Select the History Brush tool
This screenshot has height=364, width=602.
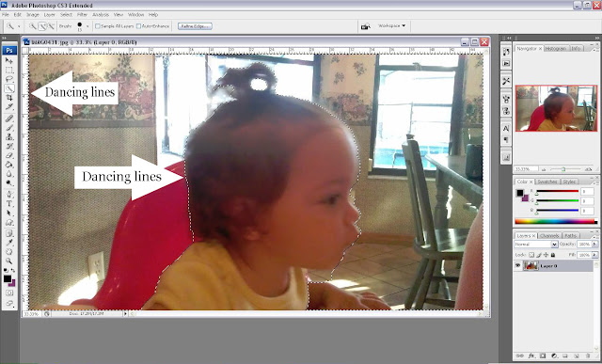9,147
